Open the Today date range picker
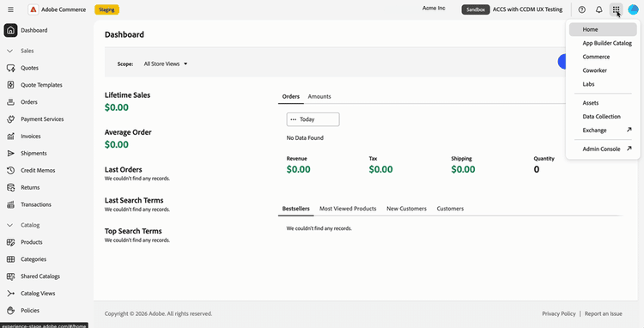 [x=313, y=119]
